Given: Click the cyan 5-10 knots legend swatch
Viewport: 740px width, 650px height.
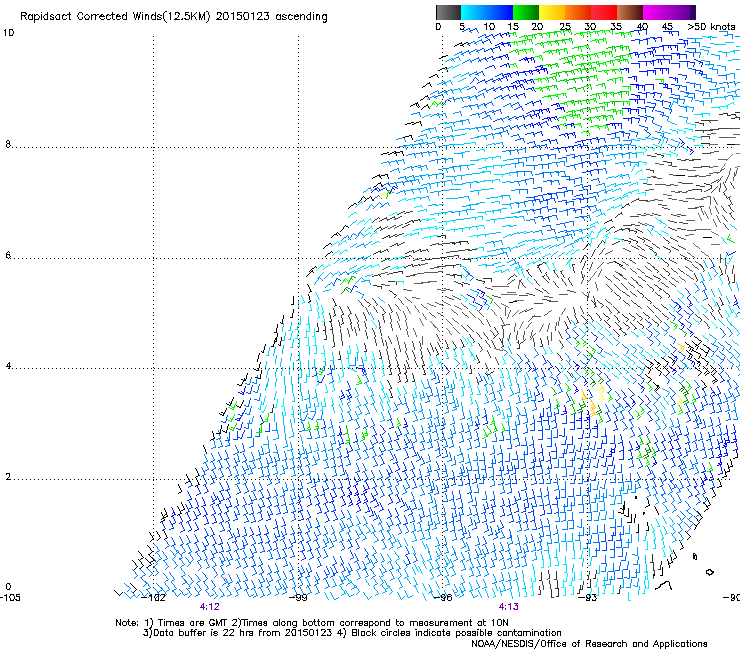Looking at the screenshot, I should point(474,12).
